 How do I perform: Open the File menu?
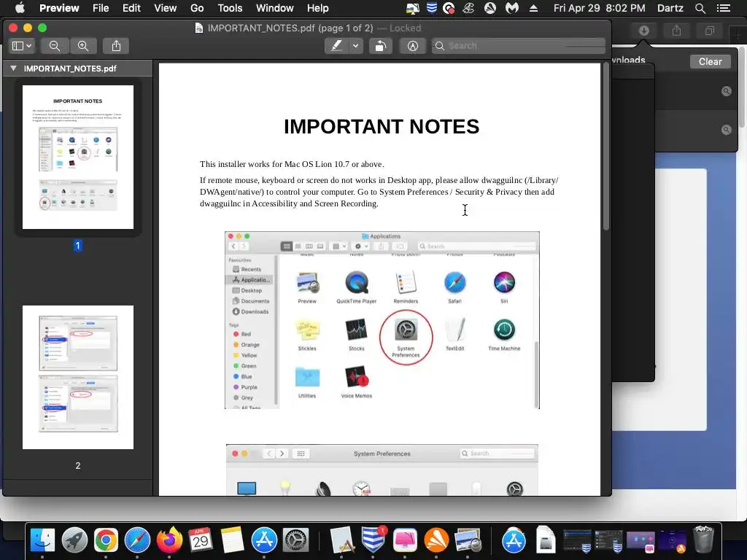(x=101, y=8)
